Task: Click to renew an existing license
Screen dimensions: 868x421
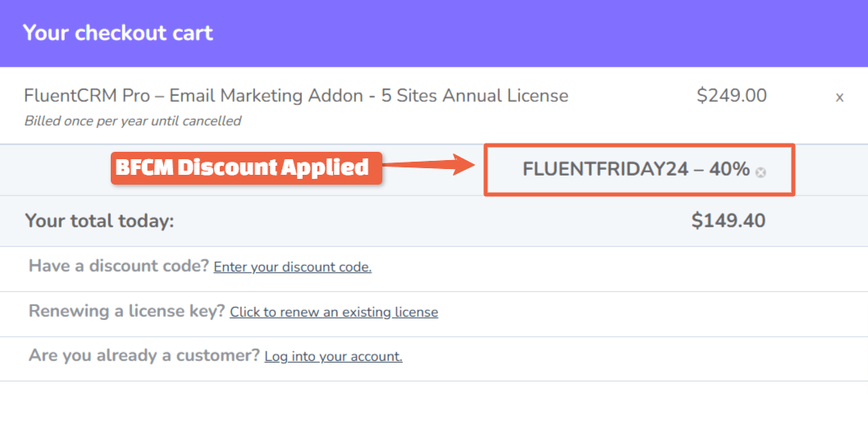Action: point(334,312)
